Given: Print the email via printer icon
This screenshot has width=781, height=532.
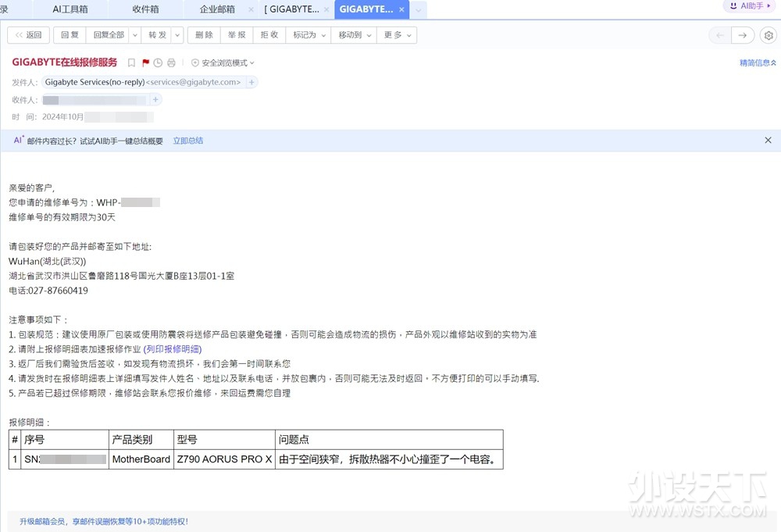Looking at the screenshot, I should (171, 62).
